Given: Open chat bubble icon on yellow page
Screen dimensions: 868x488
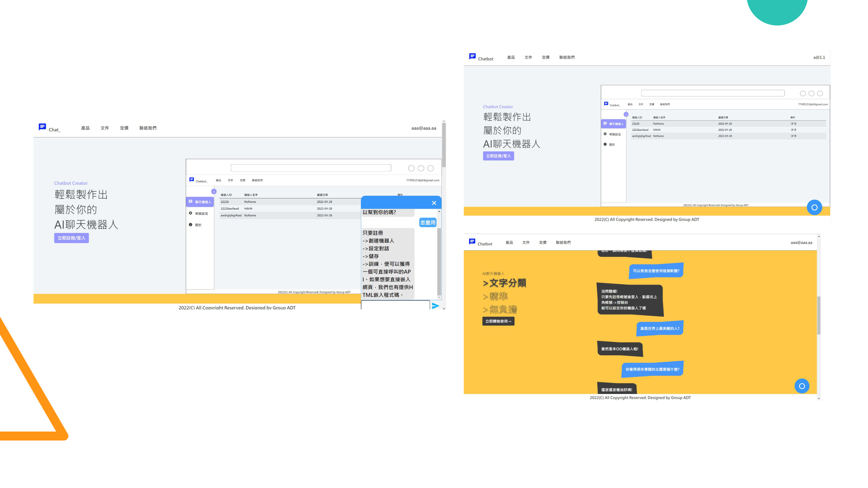Looking at the screenshot, I should [802, 386].
